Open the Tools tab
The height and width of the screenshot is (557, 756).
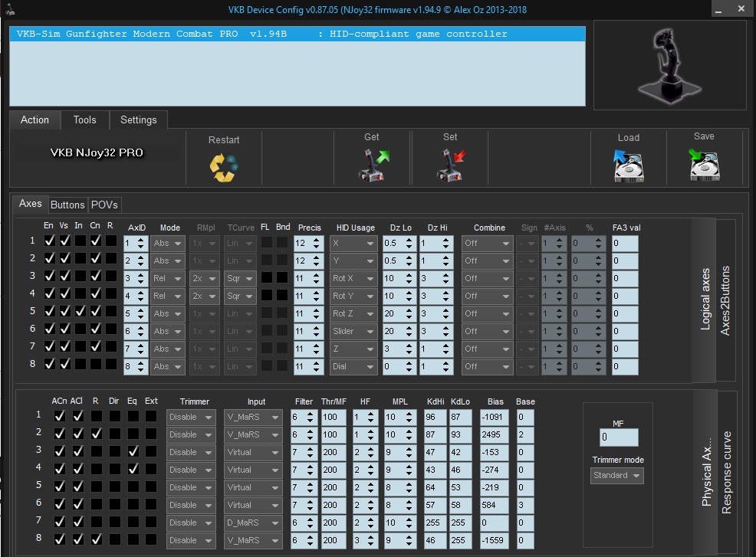[x=85, y=120]
